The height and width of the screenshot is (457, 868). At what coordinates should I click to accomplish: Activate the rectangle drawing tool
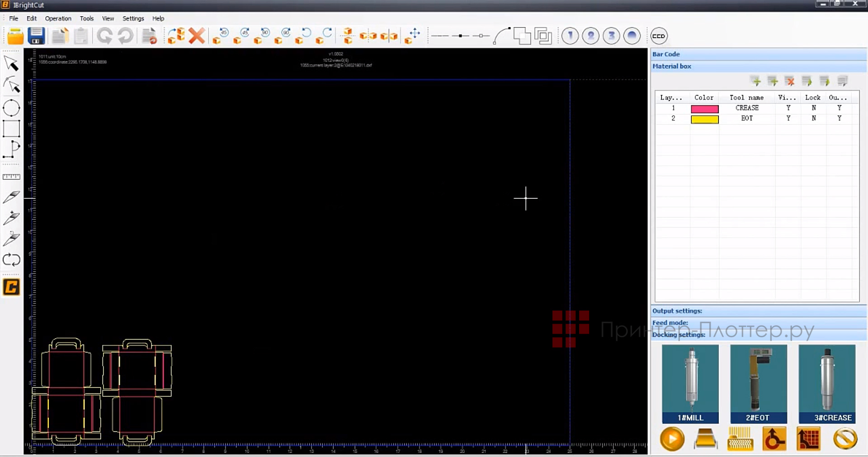click(11, 129)
